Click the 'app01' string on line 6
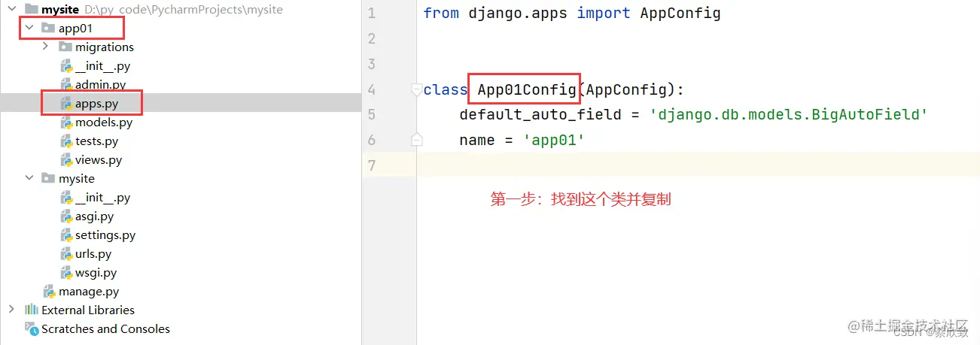 pos(554,140)
